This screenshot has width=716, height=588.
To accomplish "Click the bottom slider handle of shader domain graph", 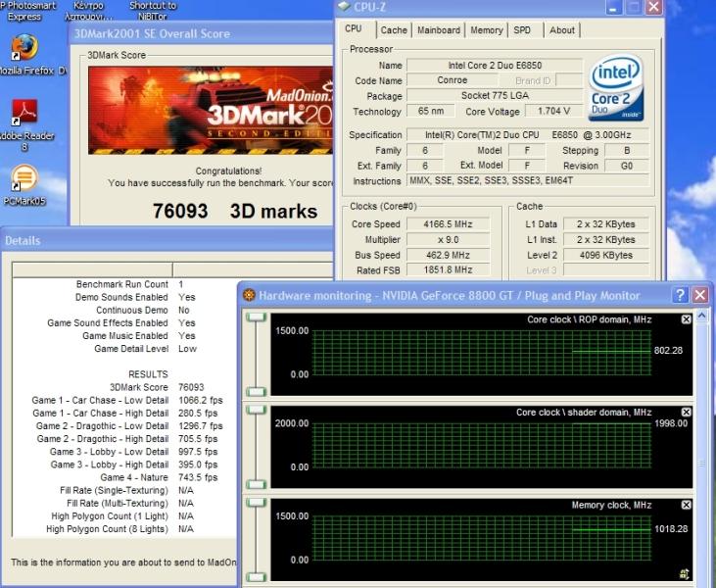I will coord(257,484).
